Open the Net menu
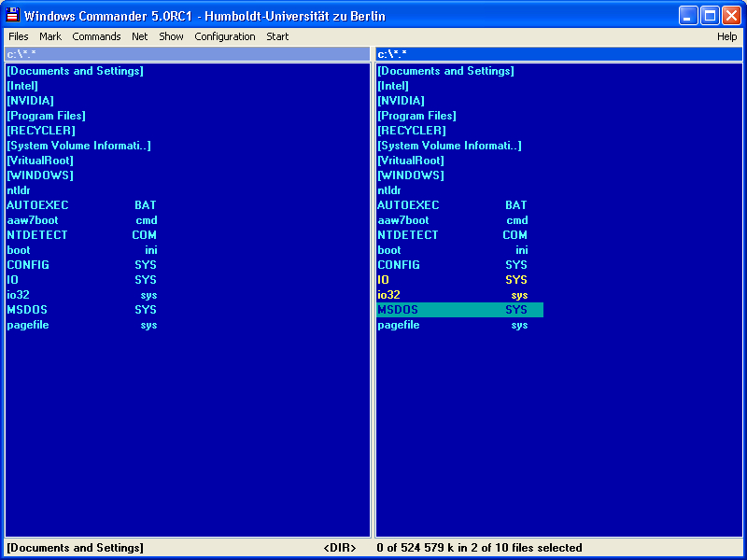 139,36
